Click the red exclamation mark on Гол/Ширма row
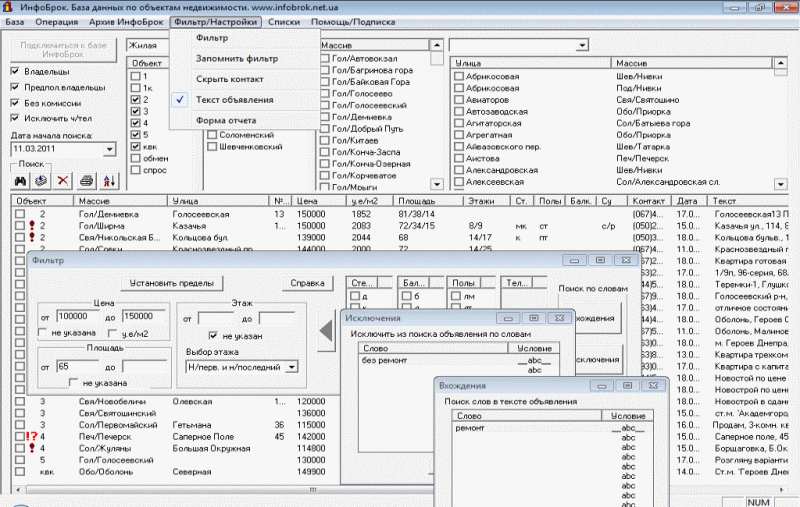Screen dimensions: 800x507 [x=32, y=225]
